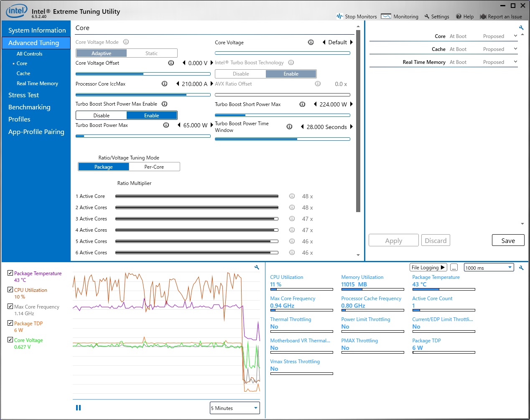Show info for 1 Active Core ratio
Image resolution: width=530 pixels, height=420 pixels.
pyautogui.click(x=292, y=196)
